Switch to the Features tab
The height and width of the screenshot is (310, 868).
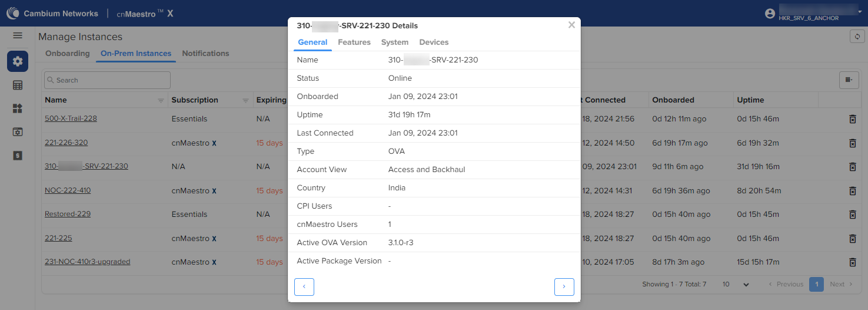[x=354, y=42]
